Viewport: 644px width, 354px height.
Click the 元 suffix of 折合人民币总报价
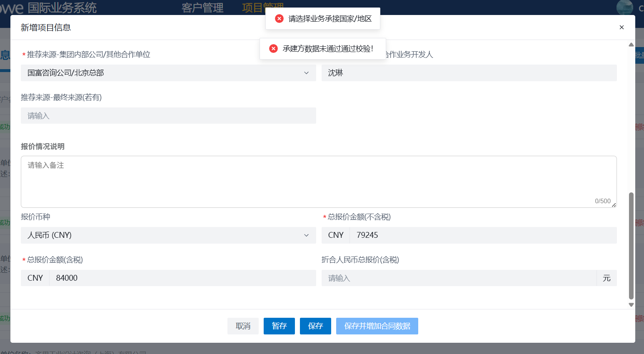coord(607,278)
